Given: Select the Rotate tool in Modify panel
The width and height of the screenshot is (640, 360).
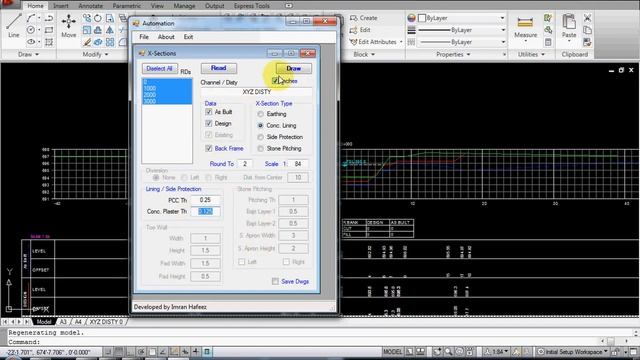Looking at the screenshot, I should [x=98, y=18].
